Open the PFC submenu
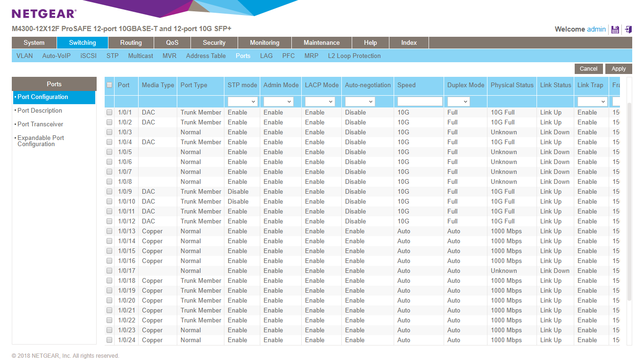Screen dimensions: 644x362 289,56
